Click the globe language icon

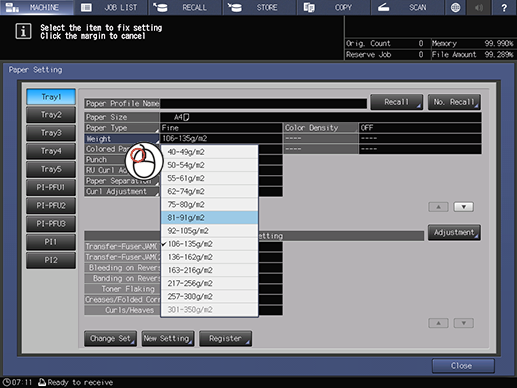[x=455, y=7]
